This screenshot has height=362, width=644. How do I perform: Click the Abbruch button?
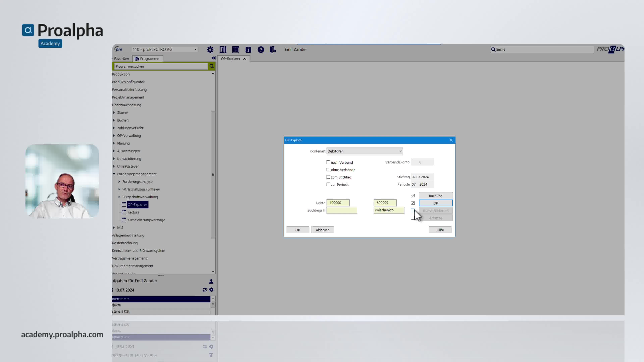(323, 230)
